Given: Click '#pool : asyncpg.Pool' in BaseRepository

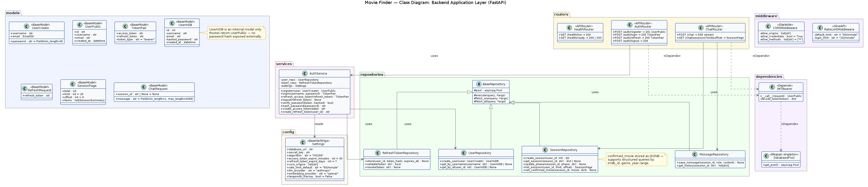Looking at the screenshot, I should tap(488, 91).
